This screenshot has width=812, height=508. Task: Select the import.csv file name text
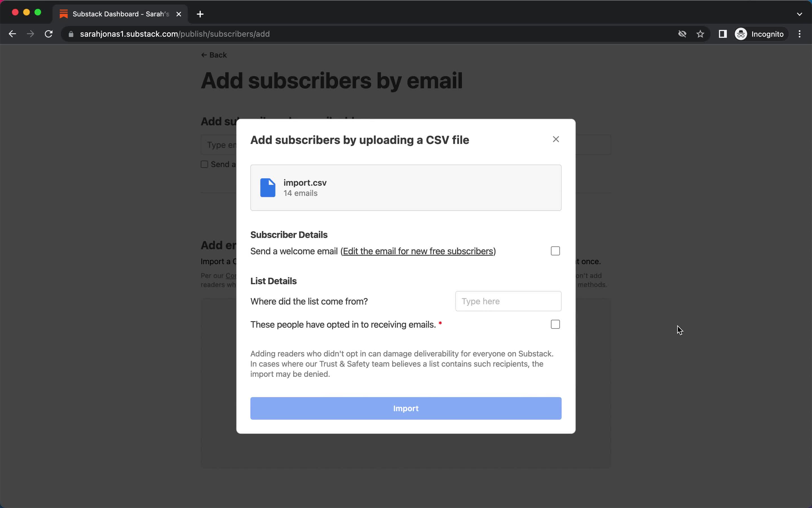click(305, 182)
